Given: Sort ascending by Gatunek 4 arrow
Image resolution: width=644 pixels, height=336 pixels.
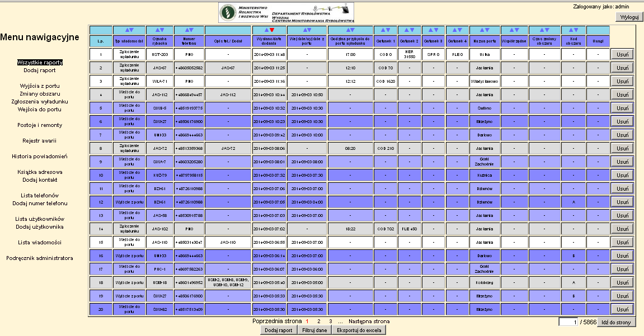Looking at the screenshot, I should pyautogui.click(x=455, y=30).
